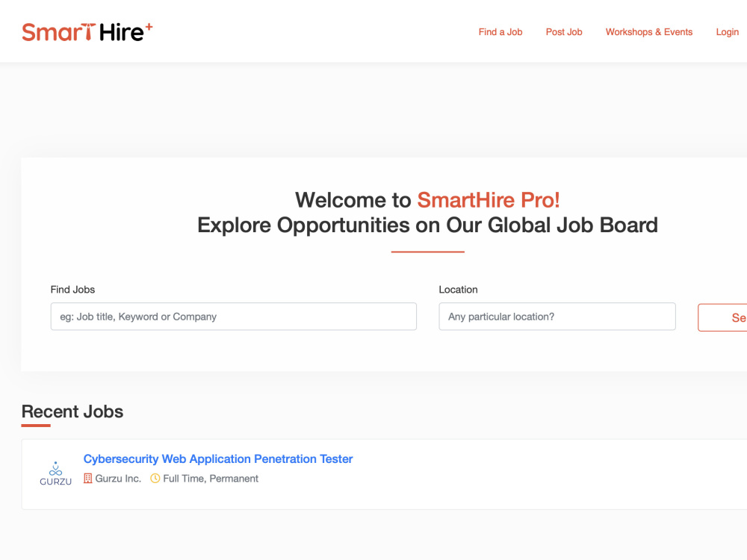Focus the Location input field
This screenshot has width=747, height=560.
(x=557, y=316)
